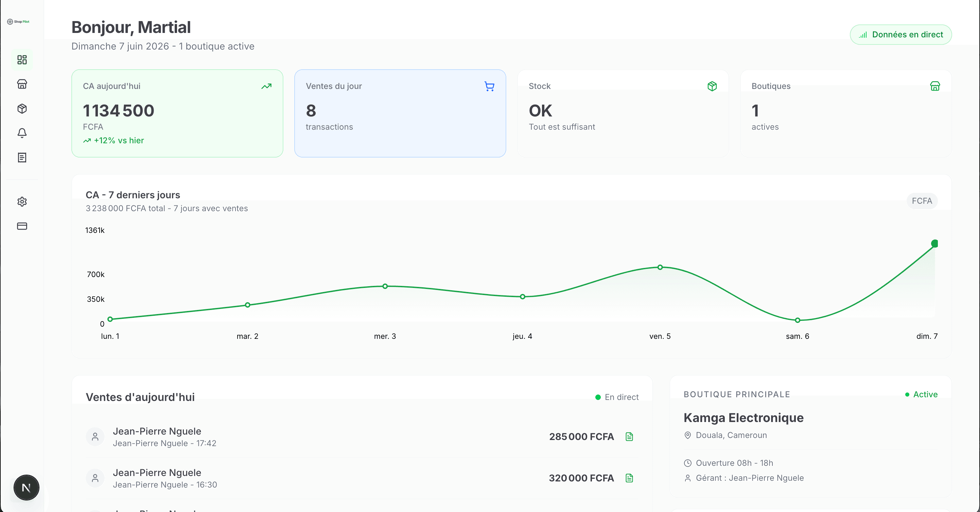This screenshot has width=980, height=512.
Task: Open receipt icon for the 285 000 FCFA sale
Action: click(x=629, y=437)
